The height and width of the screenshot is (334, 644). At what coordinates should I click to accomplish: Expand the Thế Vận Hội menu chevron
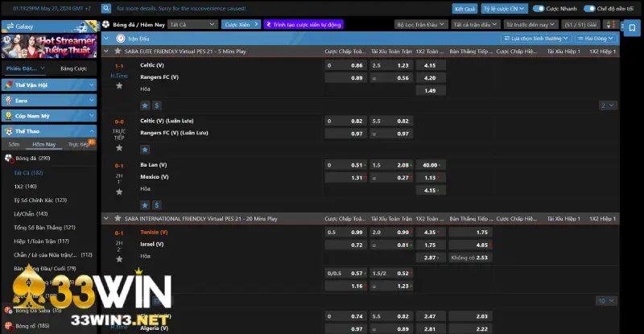[x=91, y=85]
